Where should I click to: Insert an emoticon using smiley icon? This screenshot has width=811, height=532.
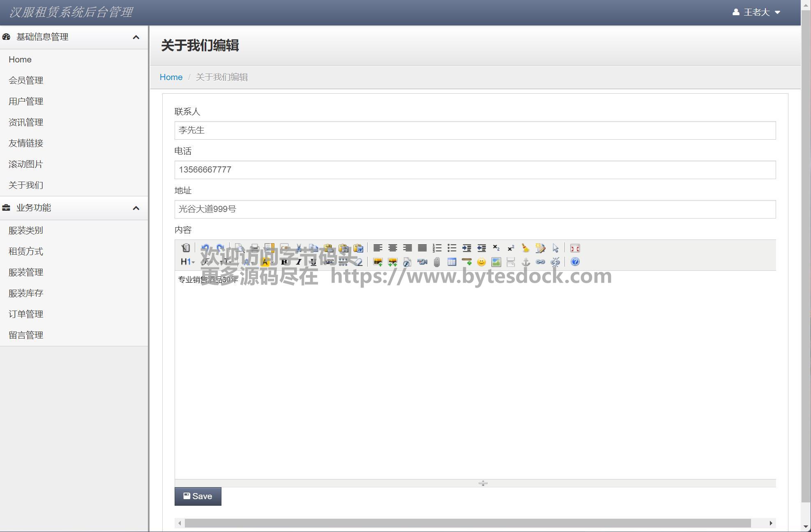(x=481, y=262)
